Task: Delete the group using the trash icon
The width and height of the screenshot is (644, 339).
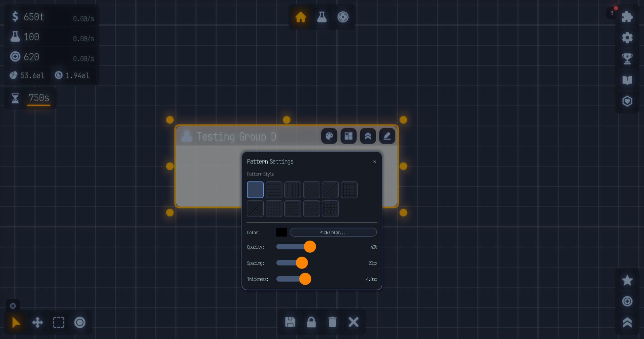Action: click(x=332, y=322)
